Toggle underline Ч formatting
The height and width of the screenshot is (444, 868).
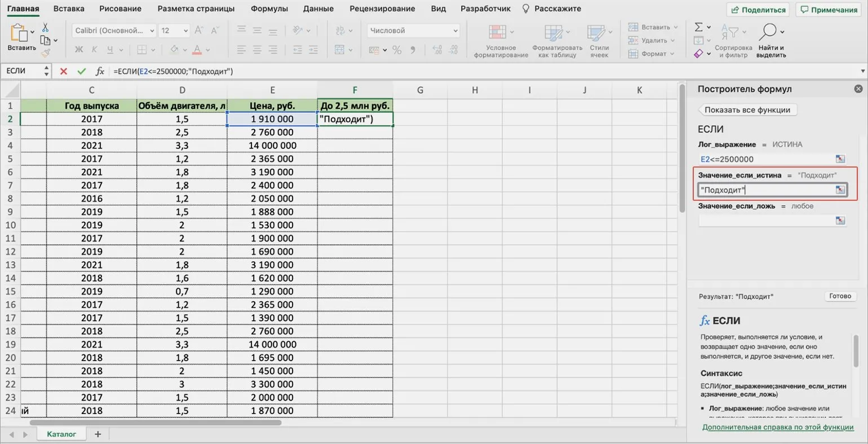110,50
